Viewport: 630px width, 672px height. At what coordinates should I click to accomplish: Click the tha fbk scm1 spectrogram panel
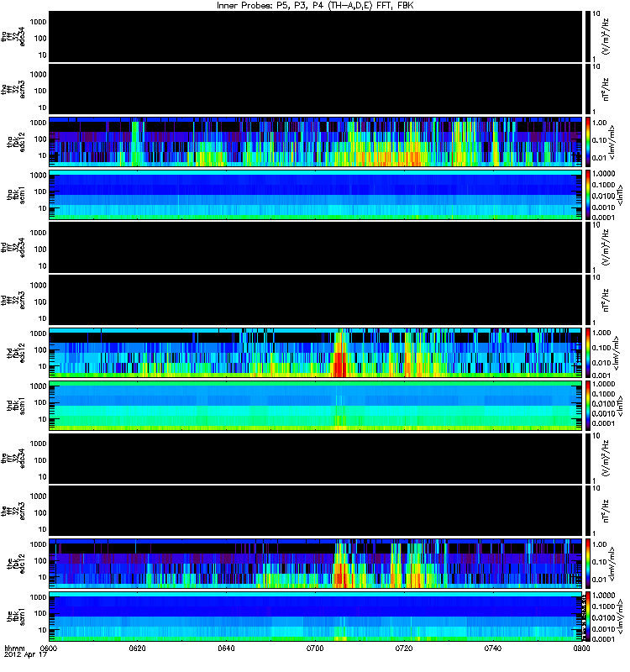pyautogui.click(x=316, y=195)
